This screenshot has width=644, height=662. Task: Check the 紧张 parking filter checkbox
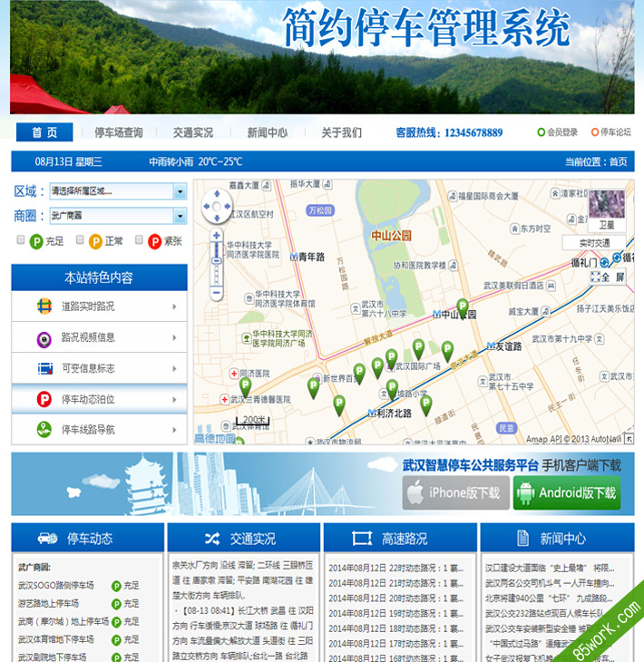(x=139, y=239)
